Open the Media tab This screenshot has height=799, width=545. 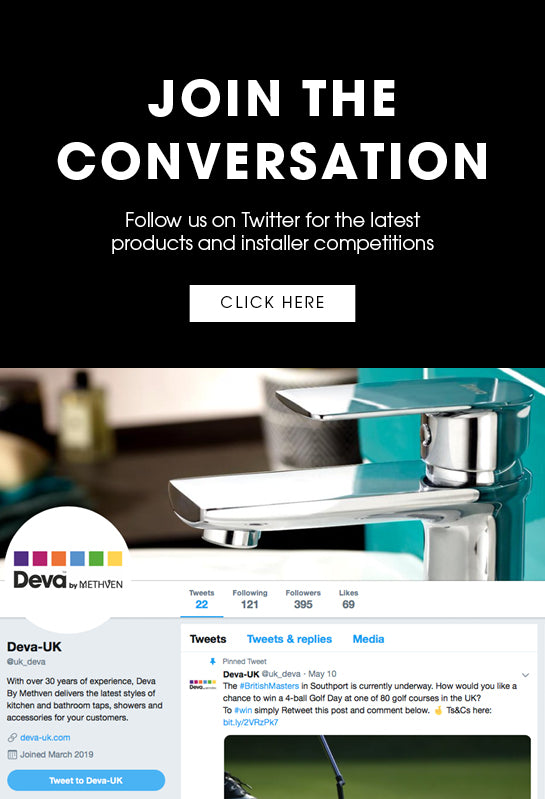368,639
